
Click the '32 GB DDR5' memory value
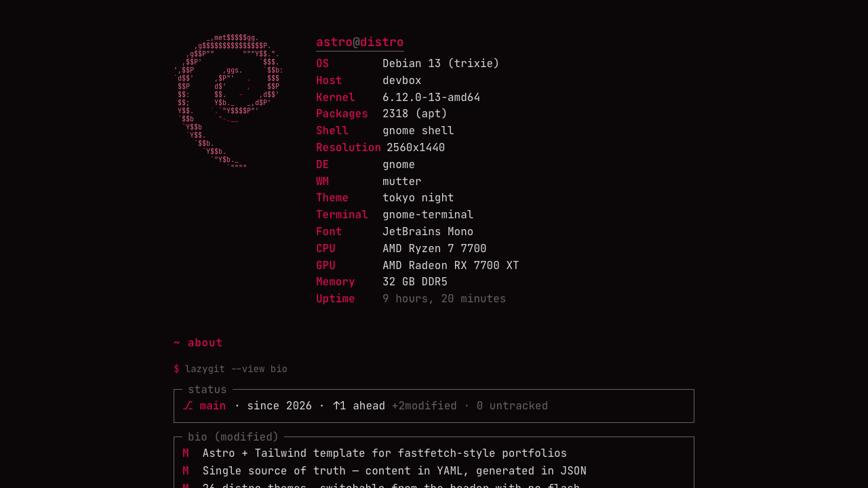click(x=415, y=282)
